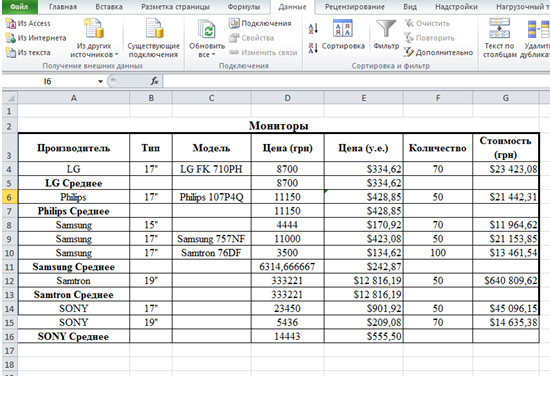Click Удалить дубликаты tool

click(535, 38)
